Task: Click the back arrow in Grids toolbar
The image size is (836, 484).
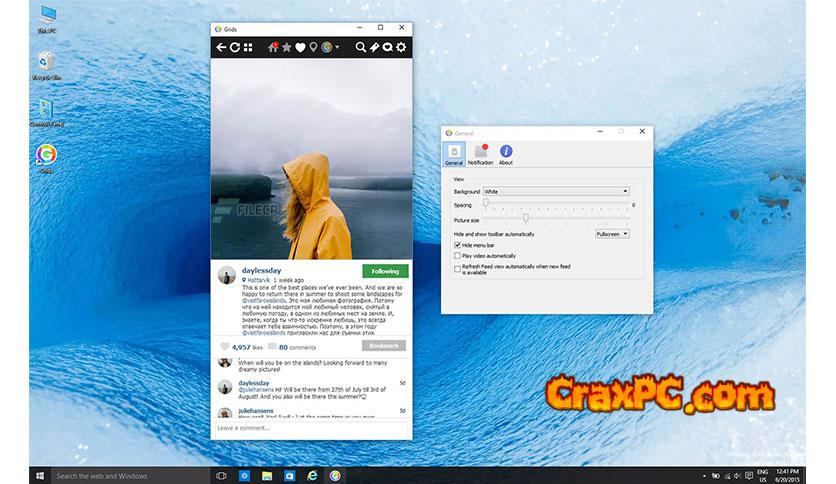Action: tap(222, 47)
